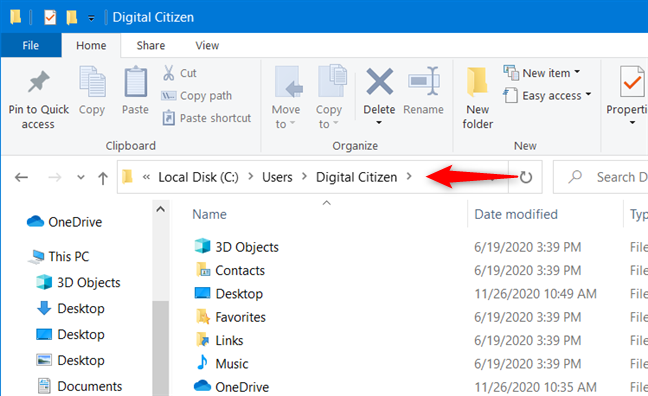Click Paste shortcut in the ribbon
Viewport: 648px width, 396px height.
[x=206, y=118]
